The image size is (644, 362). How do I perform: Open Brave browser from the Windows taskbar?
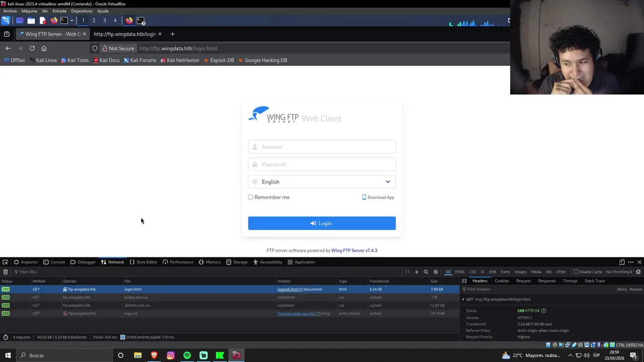tap(154, 355)
